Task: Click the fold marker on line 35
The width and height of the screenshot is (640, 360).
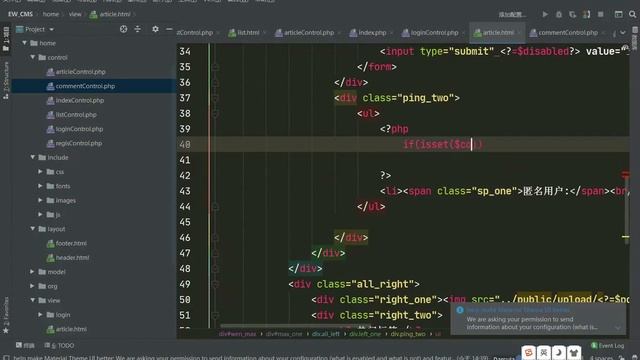Action: [x=215, y=67]
